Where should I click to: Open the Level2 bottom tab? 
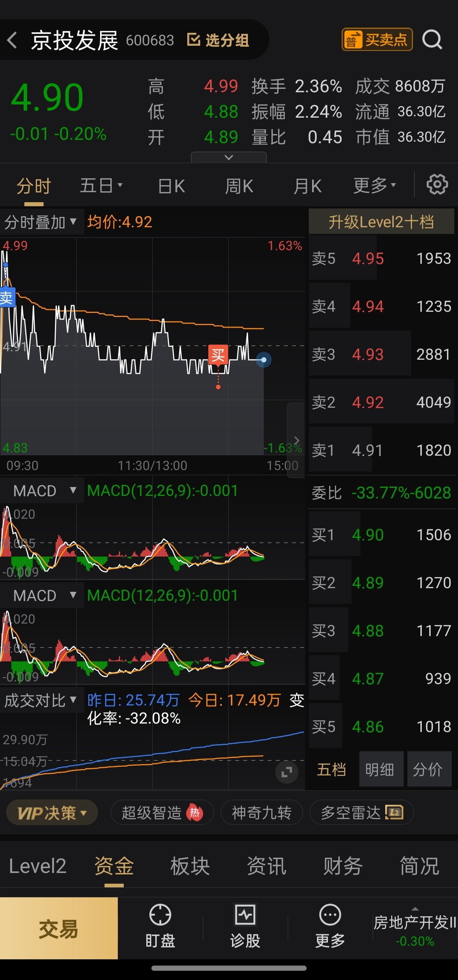tap(38, 866)
